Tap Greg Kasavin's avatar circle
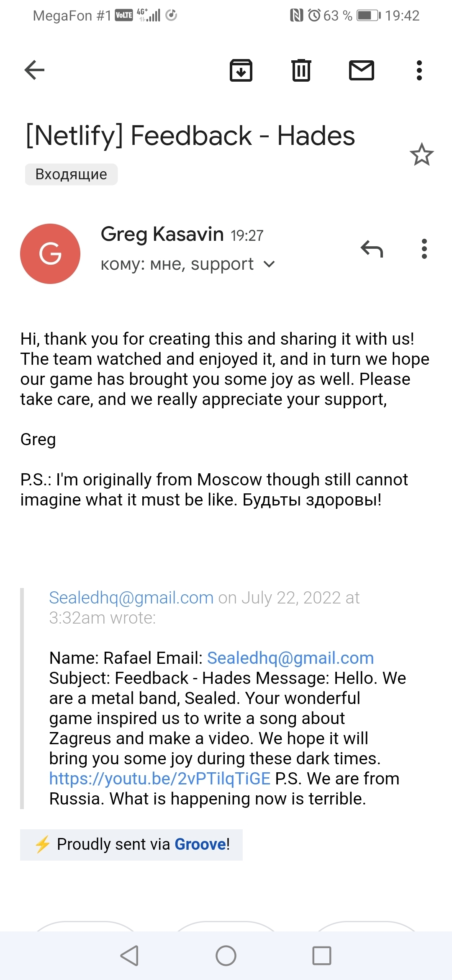Image resolution: width=452 pixels, height=980 pixels. 50,254
